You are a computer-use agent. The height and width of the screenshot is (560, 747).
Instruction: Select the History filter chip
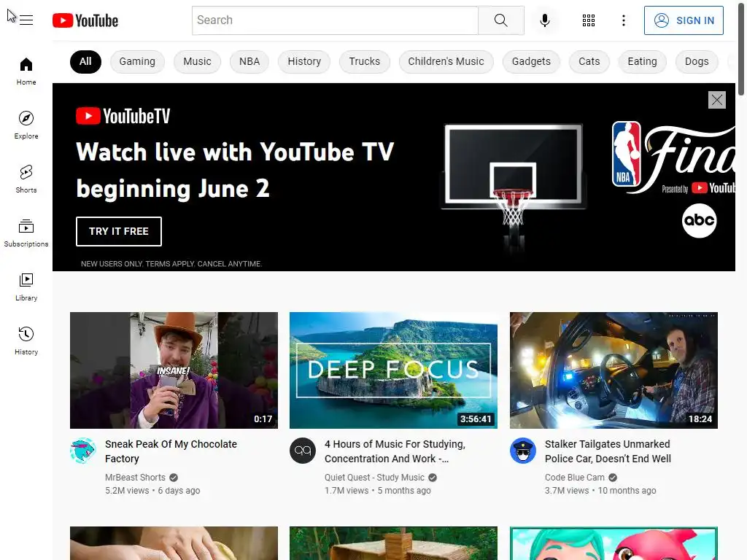click(x=304, y=62)
